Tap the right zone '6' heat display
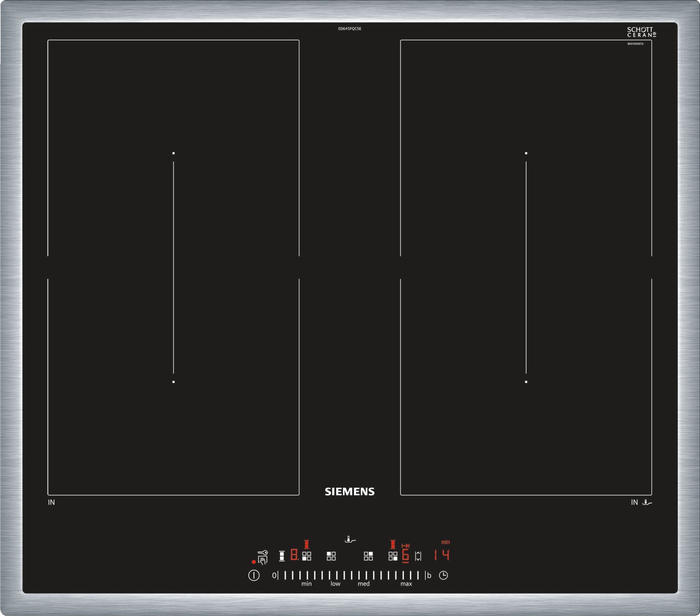Screen dimensions: 700x616 [405, 555]
